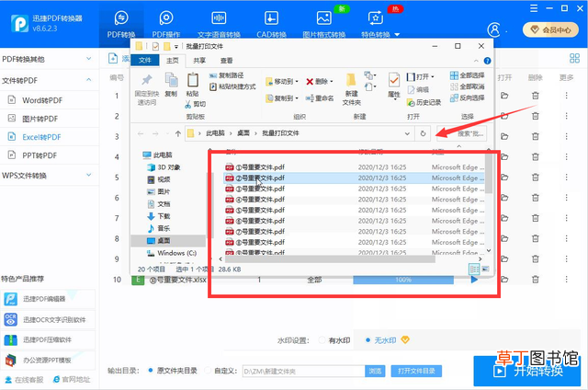Expand the WPS文件转换 sidebar section
This screenshot has height=390, width=588.
point(89,175)
